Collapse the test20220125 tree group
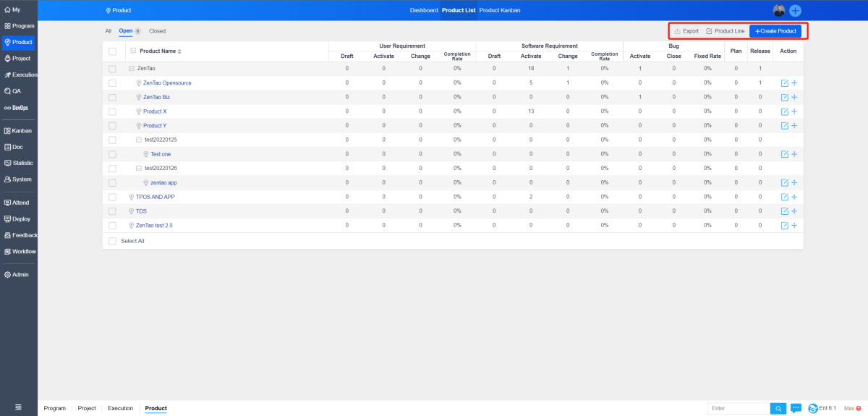This screenshot has width=868, height=416. coord(138,140)
